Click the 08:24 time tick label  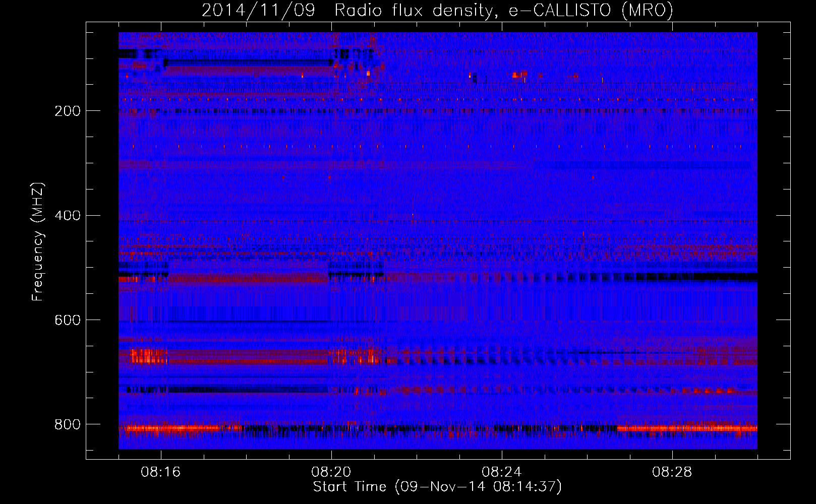pos(502,472)
